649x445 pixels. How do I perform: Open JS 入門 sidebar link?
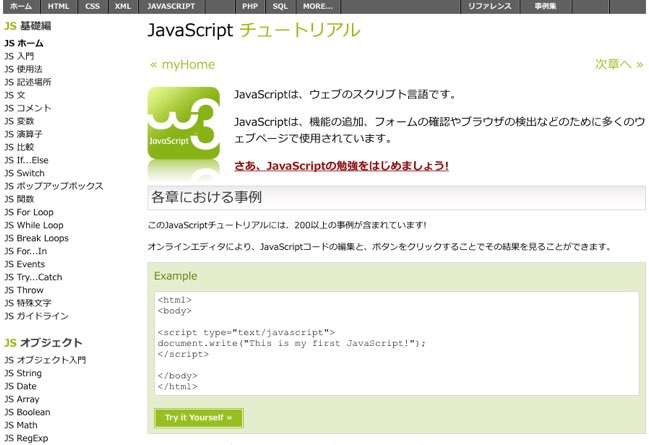tap(19, 56)
